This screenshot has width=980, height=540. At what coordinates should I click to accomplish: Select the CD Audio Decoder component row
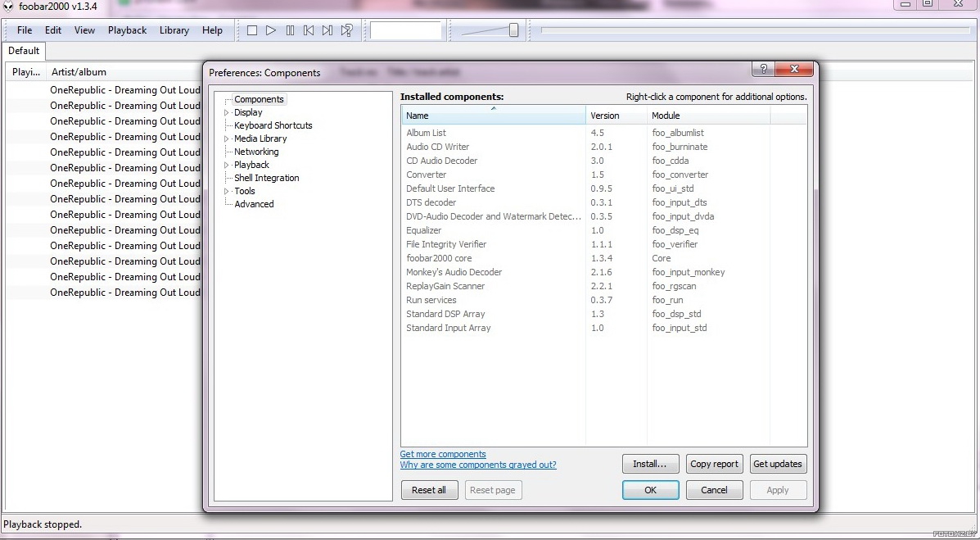[x=603, y=160]
